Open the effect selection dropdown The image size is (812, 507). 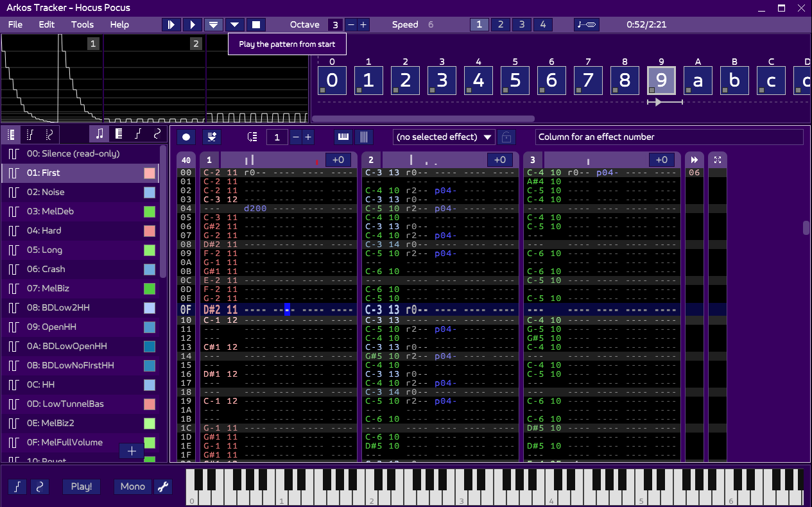pos(444,137)
